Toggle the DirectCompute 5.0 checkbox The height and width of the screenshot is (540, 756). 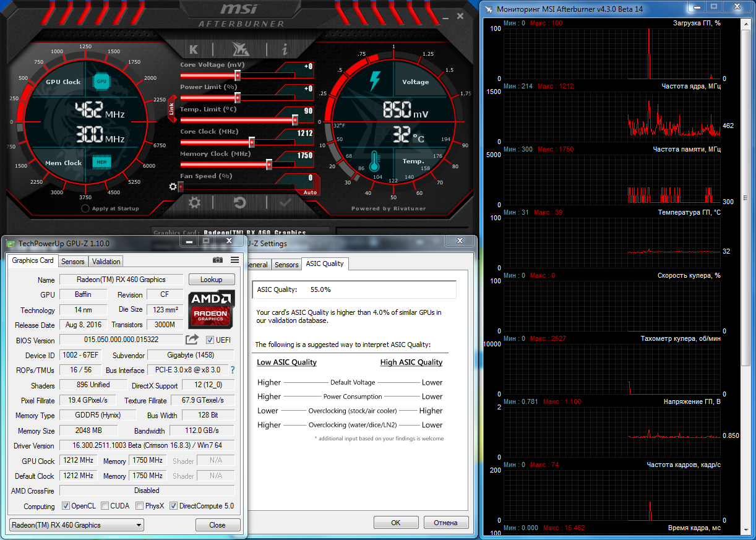174,506
